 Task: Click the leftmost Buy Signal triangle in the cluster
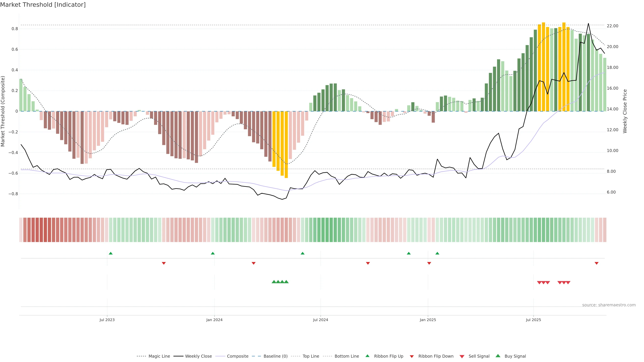(x=274, y=282)
